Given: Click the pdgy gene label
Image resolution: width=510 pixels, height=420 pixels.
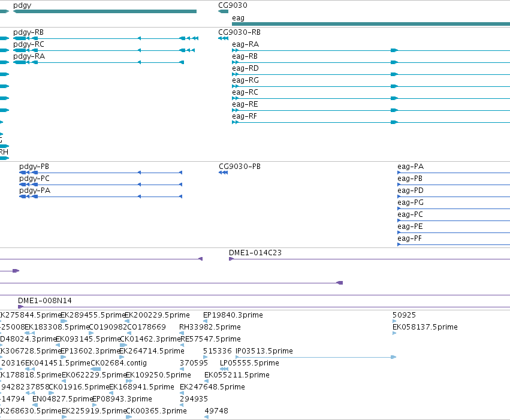Looking at the screenshot, I should 22,5.
